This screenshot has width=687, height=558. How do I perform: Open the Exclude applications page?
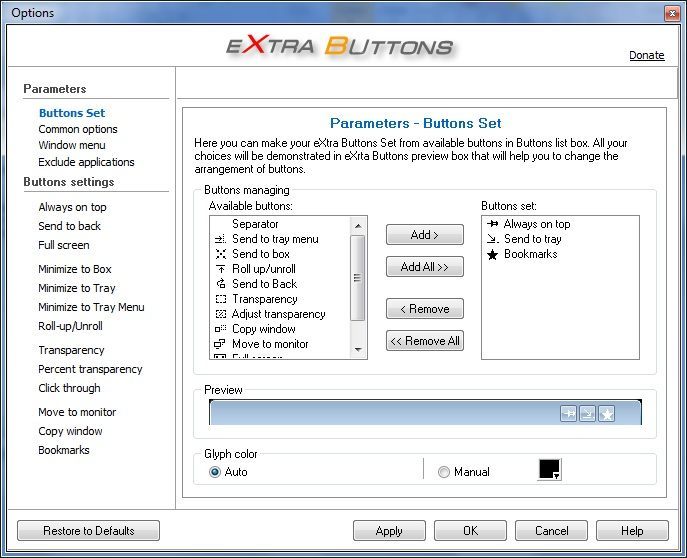[86, 162]
